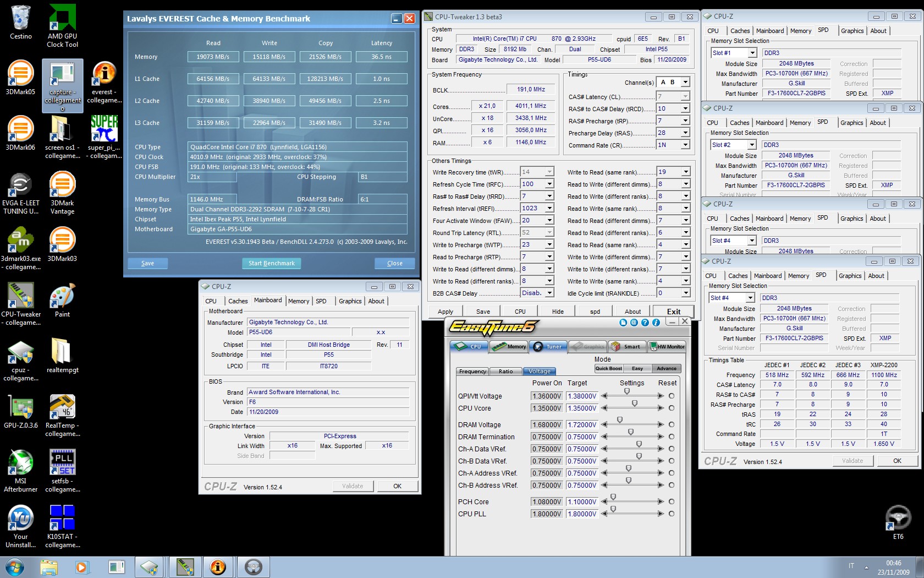Open the 3DMark05 desktop icon

coord(20,78)
